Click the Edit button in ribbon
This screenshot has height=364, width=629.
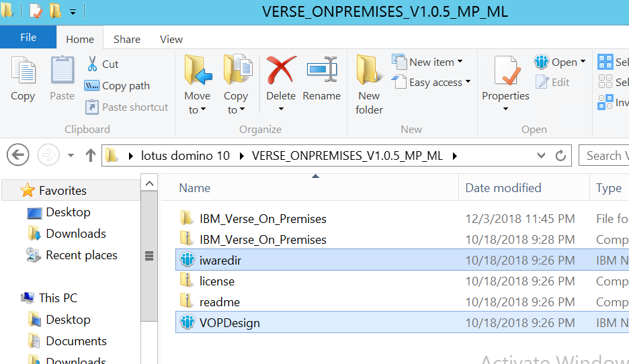[x=552, y=82]
